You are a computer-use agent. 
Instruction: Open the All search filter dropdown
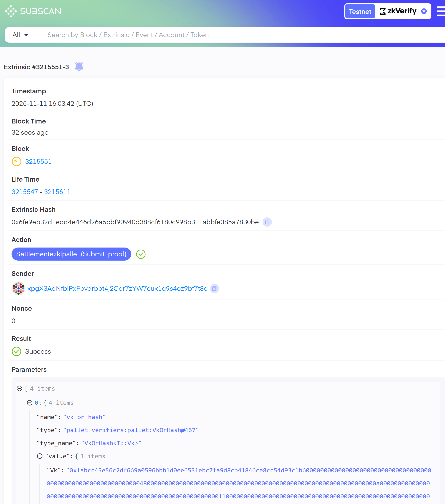click(x=20, y=35)
